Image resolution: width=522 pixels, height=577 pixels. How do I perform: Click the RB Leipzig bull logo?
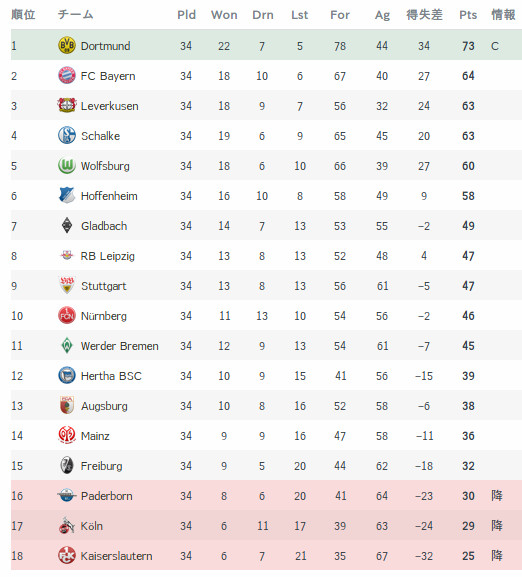(67, 255)
